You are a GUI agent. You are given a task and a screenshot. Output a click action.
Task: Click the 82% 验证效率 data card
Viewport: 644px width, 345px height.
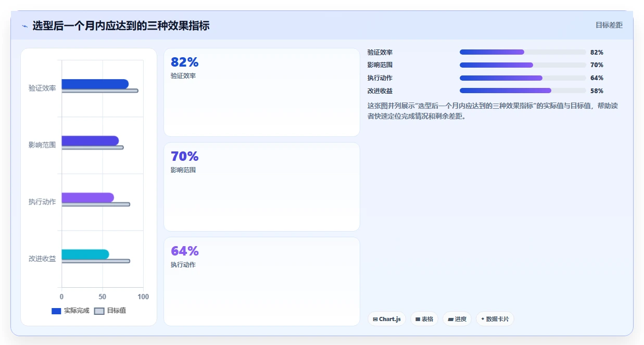pyautogui.click(x=262, y=93)
